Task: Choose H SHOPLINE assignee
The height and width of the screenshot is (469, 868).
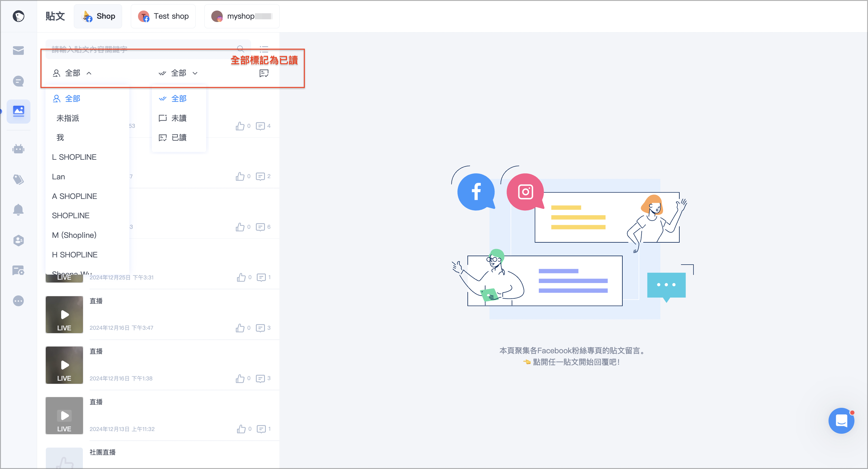Action: (87, 254)
